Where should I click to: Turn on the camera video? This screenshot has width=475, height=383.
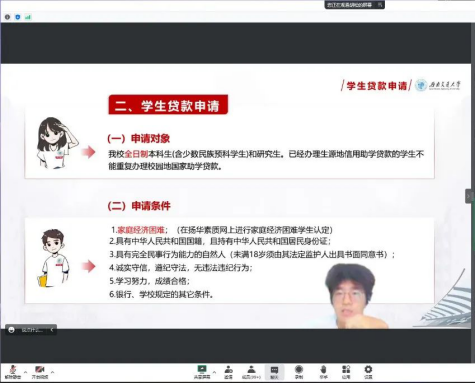(40, 372)
